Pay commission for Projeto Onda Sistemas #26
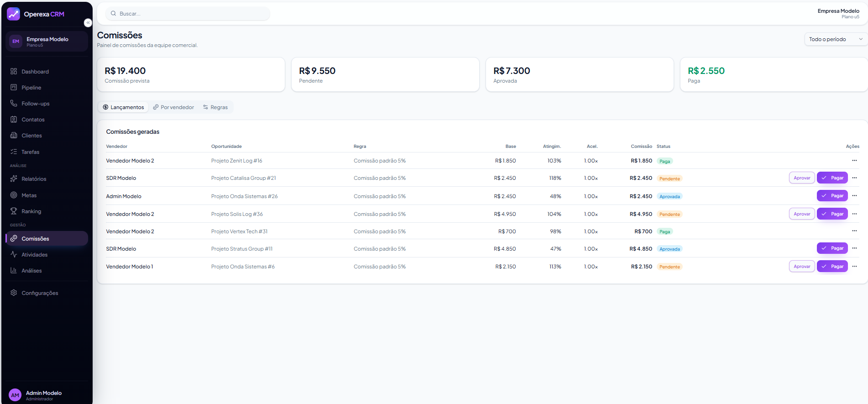Viewport: 868px width, 404px height. pyautogui.click(x=832, y=196)
